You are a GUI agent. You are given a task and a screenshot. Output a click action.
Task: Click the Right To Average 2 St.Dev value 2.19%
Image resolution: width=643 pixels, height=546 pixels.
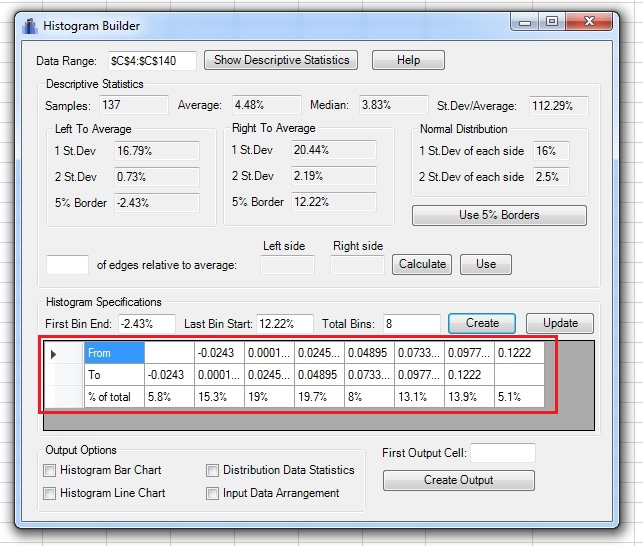(x=334, y=176)
